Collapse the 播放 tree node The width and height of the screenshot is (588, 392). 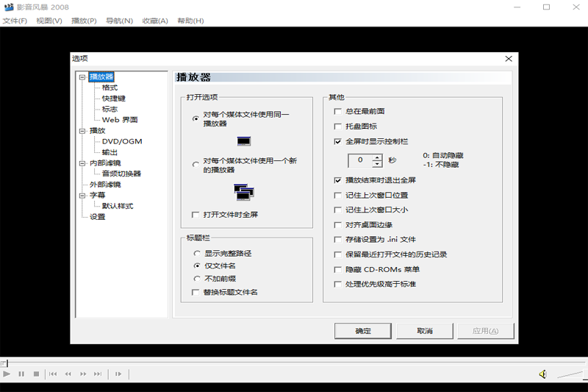coord(82,131)
